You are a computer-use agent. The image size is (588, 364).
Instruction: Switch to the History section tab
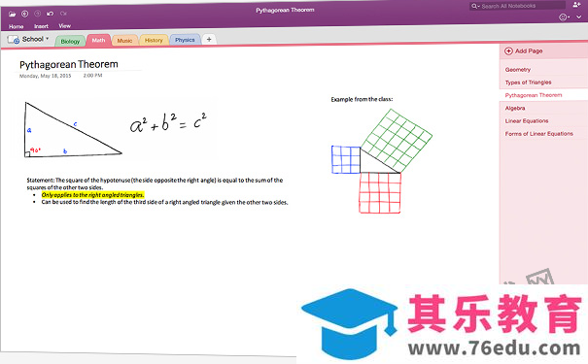154,40
